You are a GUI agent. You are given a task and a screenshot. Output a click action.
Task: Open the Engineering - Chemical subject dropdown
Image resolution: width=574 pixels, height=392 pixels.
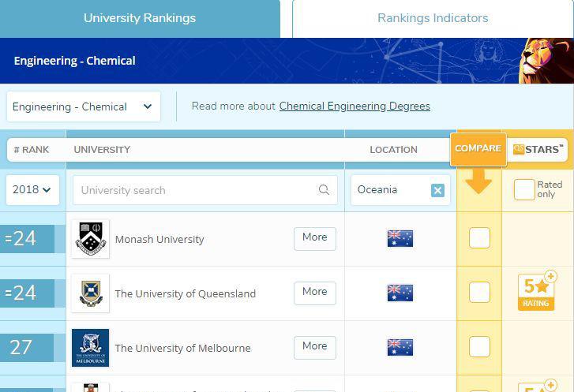[83, 106]
